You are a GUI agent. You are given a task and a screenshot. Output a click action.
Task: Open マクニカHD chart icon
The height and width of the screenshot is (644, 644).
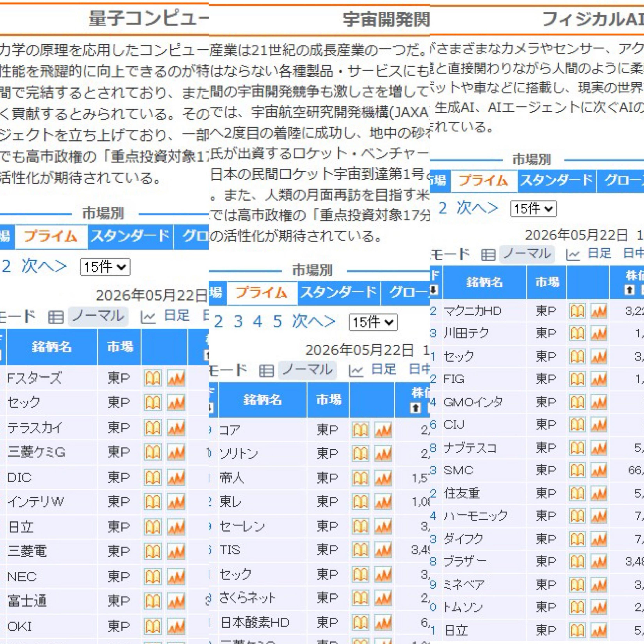599,311
